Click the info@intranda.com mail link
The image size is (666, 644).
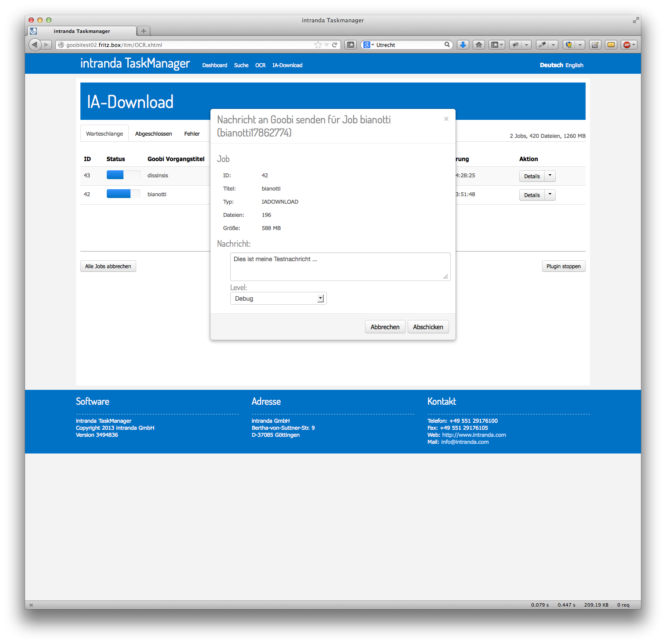pyautogui.click(x=465, y=442)
